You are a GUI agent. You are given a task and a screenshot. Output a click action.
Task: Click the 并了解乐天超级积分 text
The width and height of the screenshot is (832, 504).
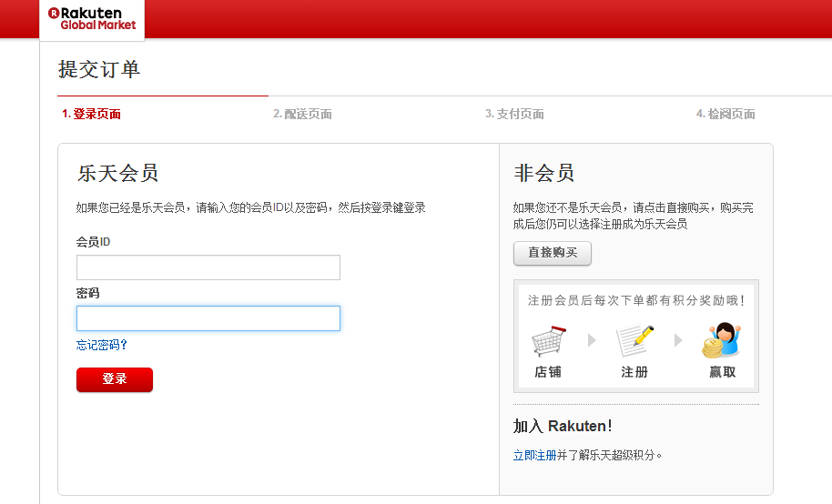[610, 455]
